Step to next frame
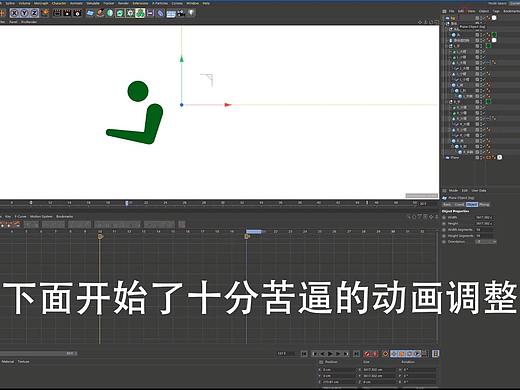This screenshot has width=520, height=390. tap(338, 354)
